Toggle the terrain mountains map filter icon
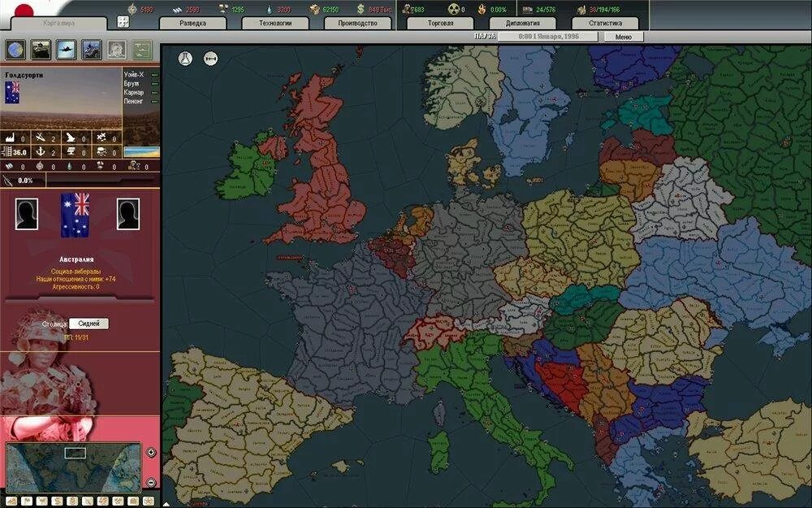Viewport: 812px width, 508px height. 11,501
